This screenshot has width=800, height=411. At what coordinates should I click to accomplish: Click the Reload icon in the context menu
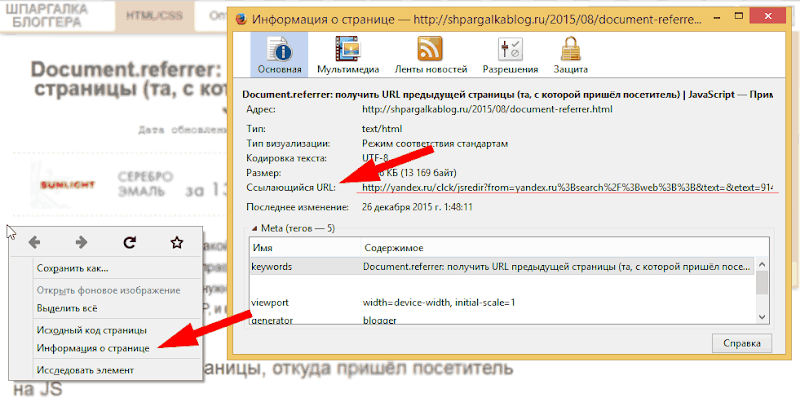(130, 243)
